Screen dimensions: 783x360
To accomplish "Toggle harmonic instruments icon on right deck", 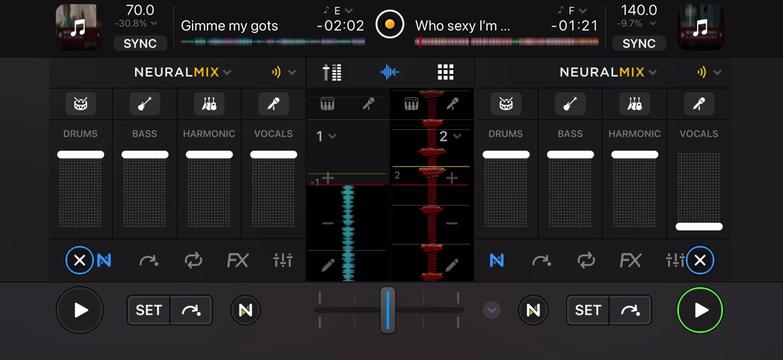I will pos(635,104).
